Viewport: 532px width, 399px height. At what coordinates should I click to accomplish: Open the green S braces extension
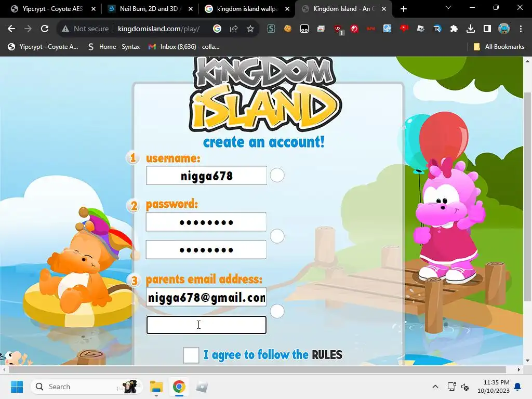pos(271,29)
